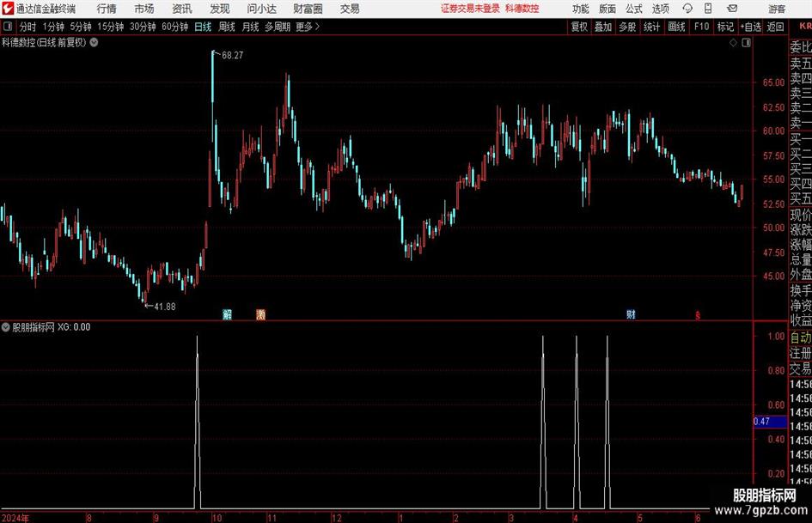Click the 68.27 high price label
The image size is (812, 523).
(233, 56)
